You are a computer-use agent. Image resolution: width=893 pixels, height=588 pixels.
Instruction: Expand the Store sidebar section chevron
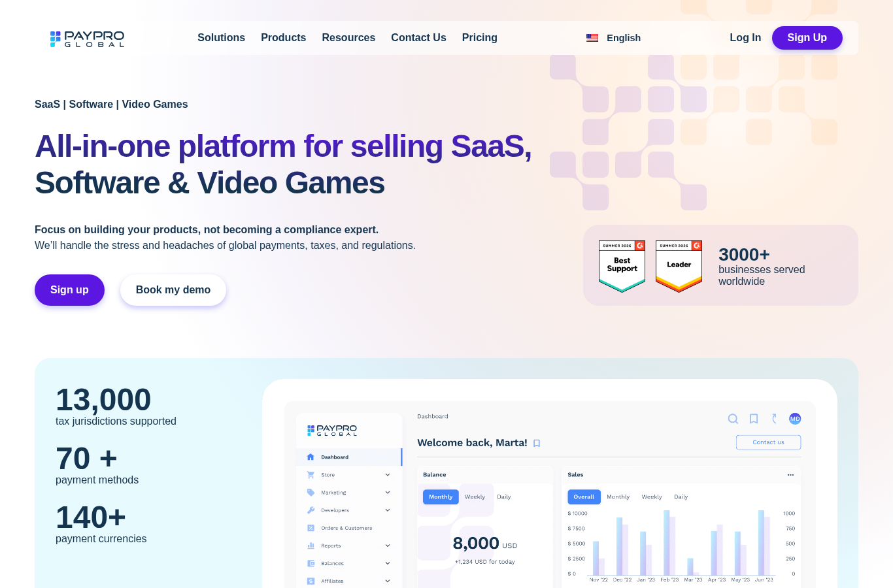[x=388, y=475]
